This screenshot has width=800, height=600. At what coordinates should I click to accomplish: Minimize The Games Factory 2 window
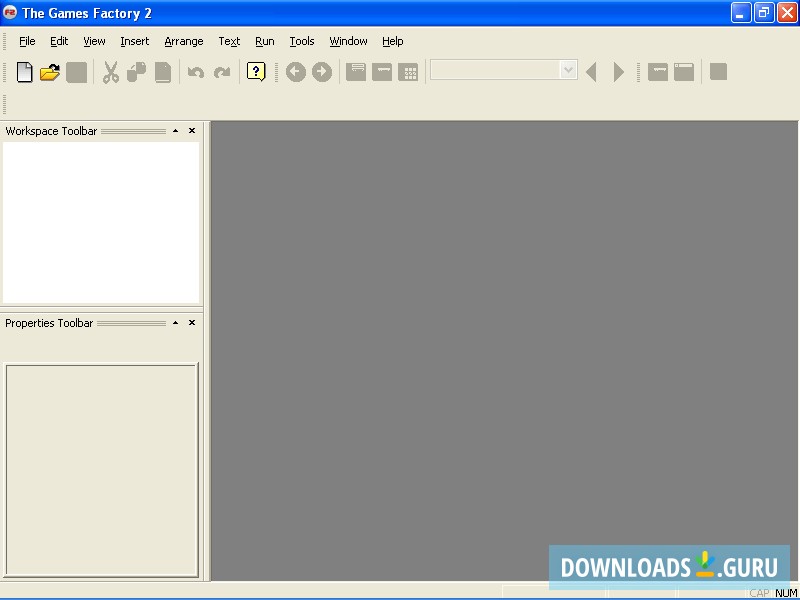point(741,13)
